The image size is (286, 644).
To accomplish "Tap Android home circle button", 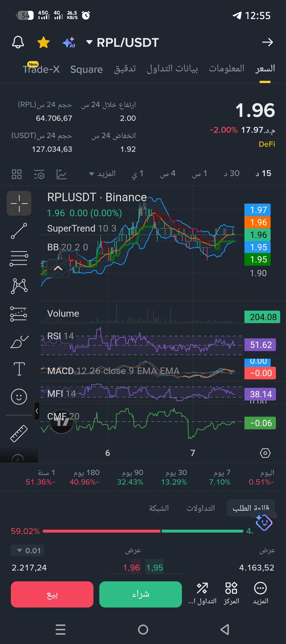I will [x=143, y=629].
